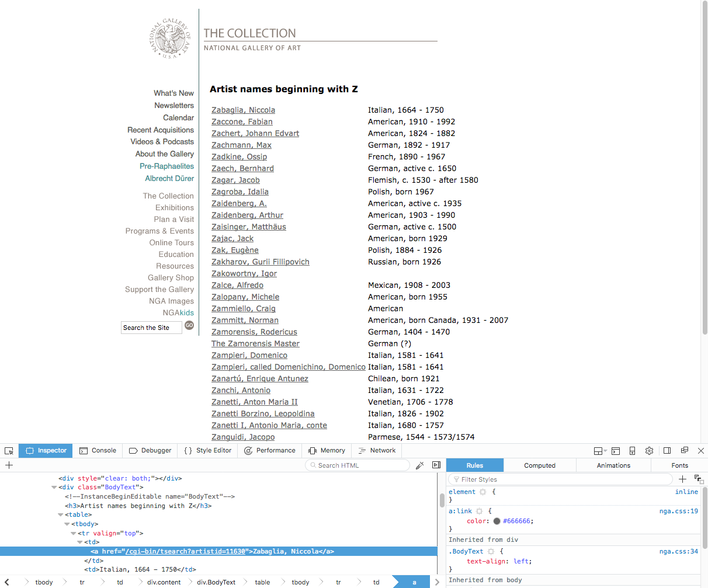Image resolution: width=708 pixels, height=588 pixels.
Task: Select the Computed sidebar tab
Action: 540,465
